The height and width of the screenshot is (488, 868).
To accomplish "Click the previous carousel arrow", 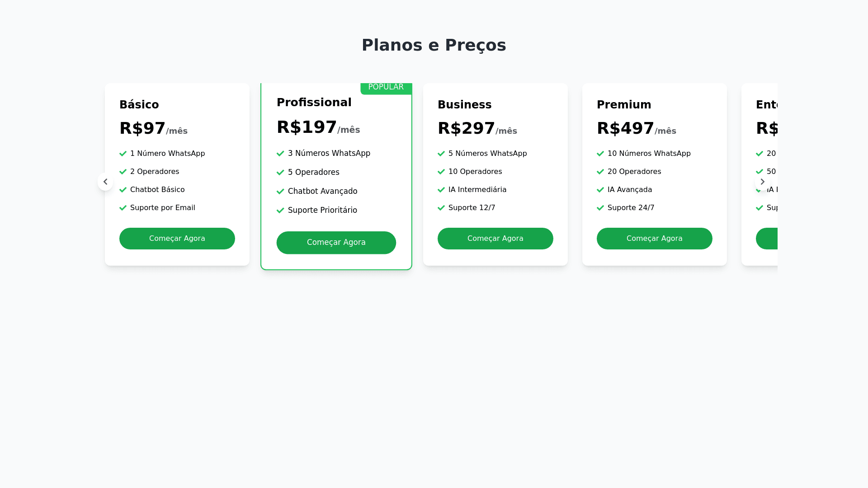I will pos(105,182).
